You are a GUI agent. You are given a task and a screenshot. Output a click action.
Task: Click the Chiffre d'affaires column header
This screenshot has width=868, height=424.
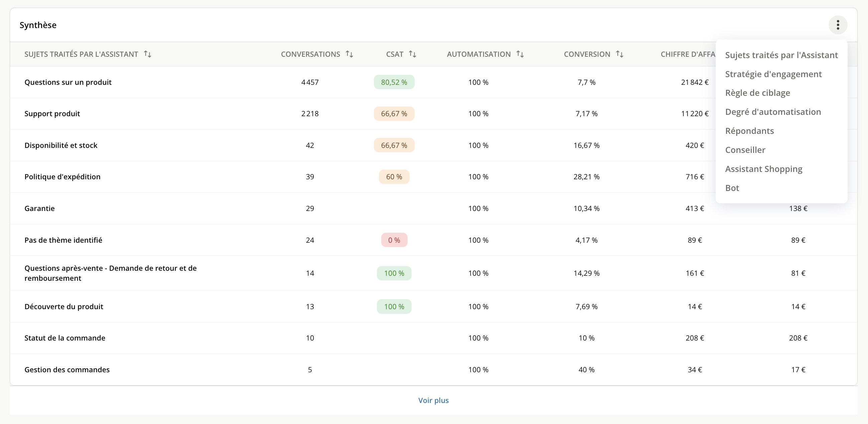pyautogui.click(x=688, y=54)
